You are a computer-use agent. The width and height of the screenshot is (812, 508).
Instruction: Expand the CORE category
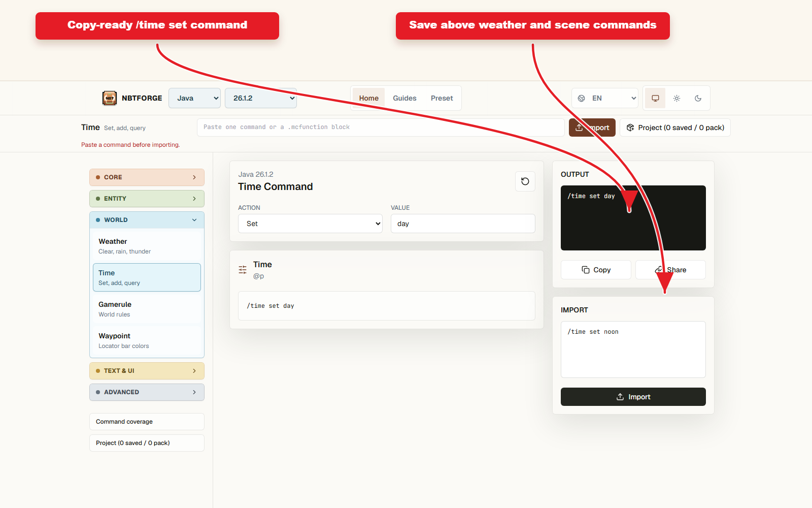[147, 177]
